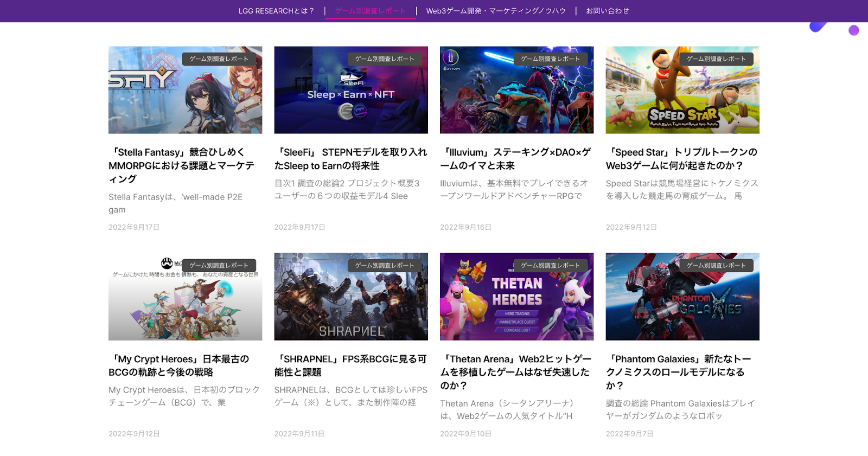
Task: Click category badge on Phantom Galaxies card
Action: coord(716,266)
